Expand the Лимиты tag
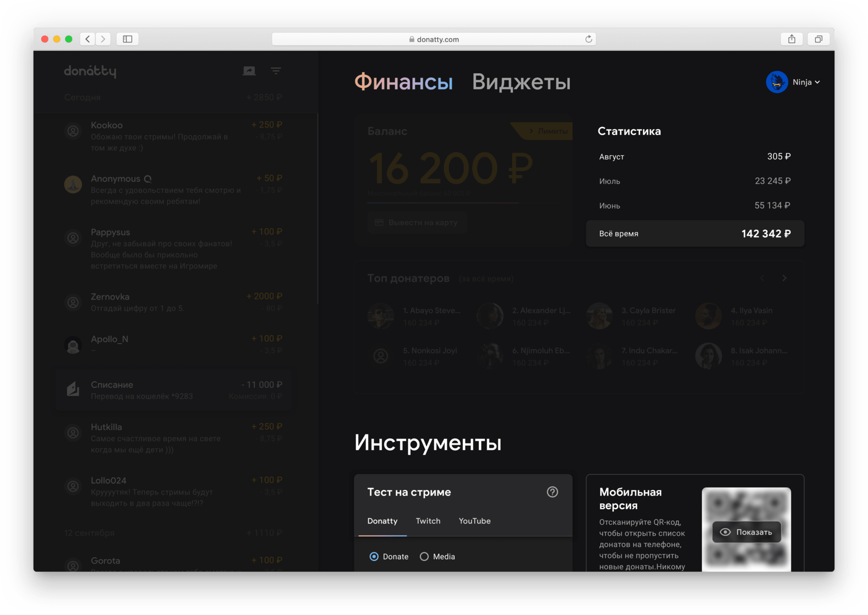The image size is (868, 615). tap(542, 131)
